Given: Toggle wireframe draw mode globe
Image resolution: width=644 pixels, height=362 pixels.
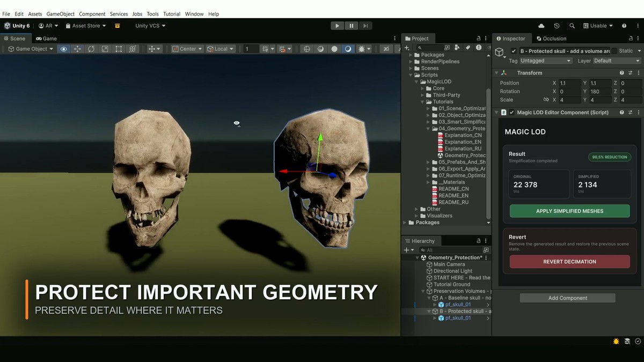Looking at the screenshot, I should point(307,49).
